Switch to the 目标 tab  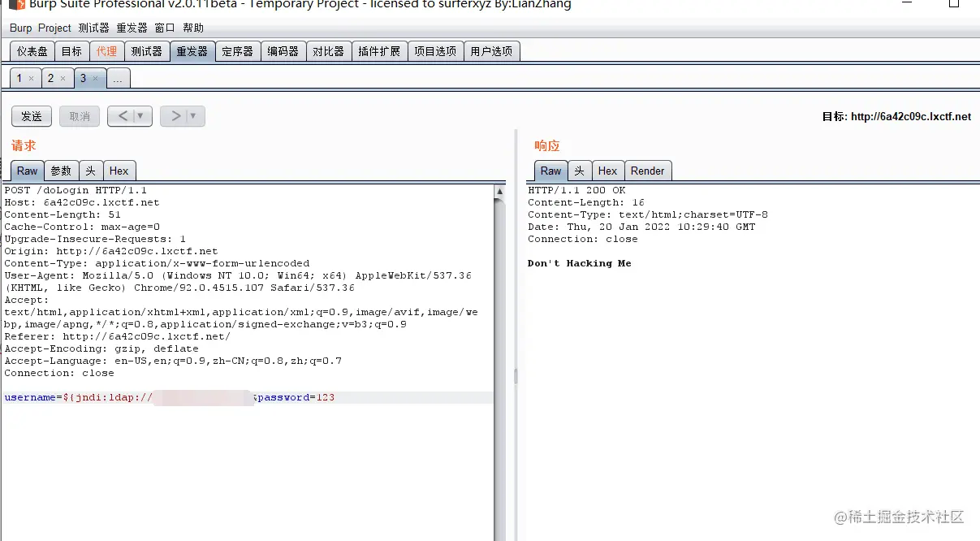tap(71, 51)
